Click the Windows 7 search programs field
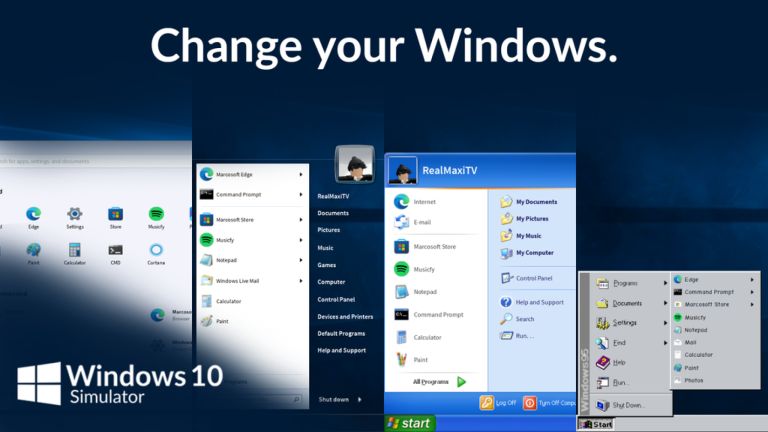The image size is (768, 432). [x=252, y=400]
